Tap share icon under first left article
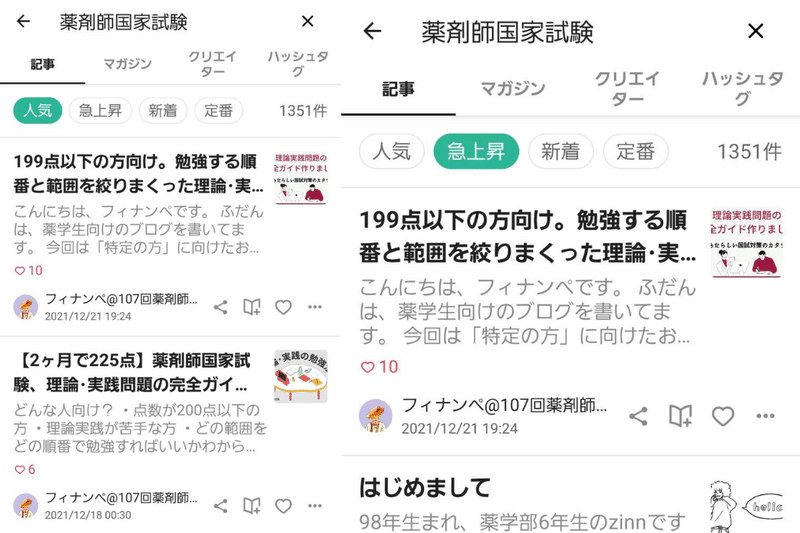 click(220, 307)
